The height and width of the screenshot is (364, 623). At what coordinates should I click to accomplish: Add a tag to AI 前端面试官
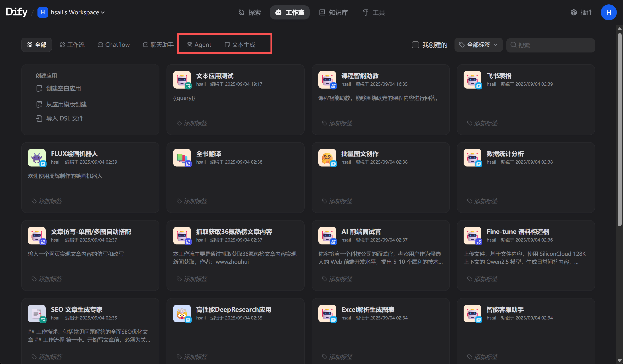(x=337, y=279)
